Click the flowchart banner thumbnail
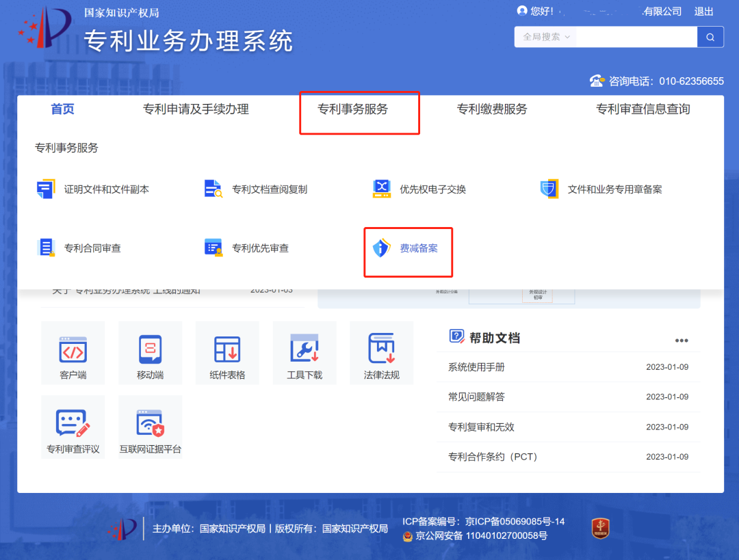Image resolution: width=739 pixels, height=560 pixels. coord(509,299)
